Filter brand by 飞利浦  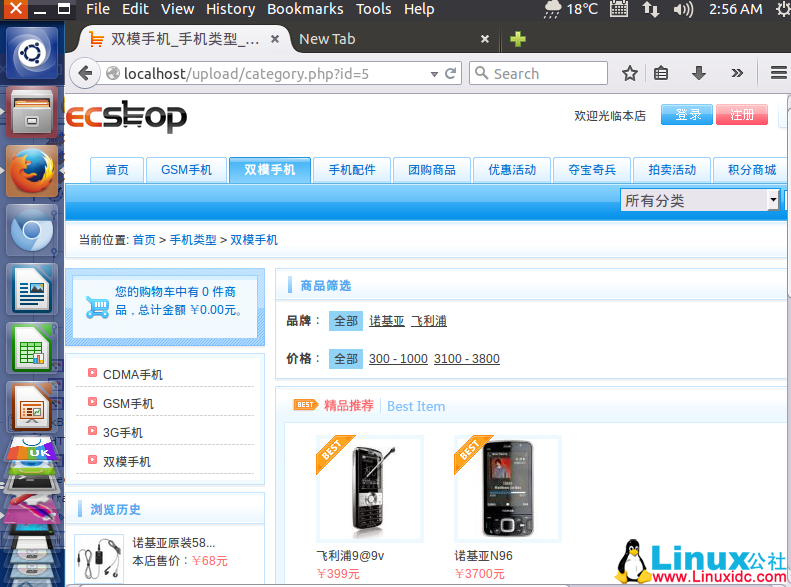(429, 321)
